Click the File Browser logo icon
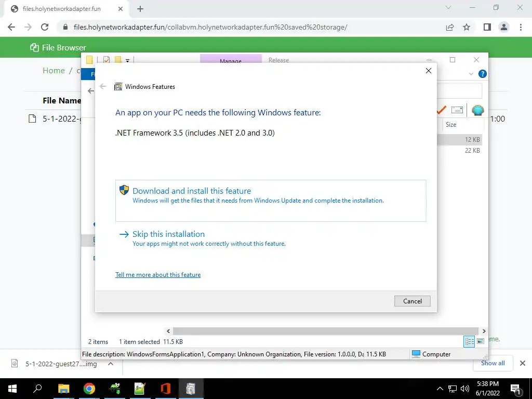 (34, 47)
